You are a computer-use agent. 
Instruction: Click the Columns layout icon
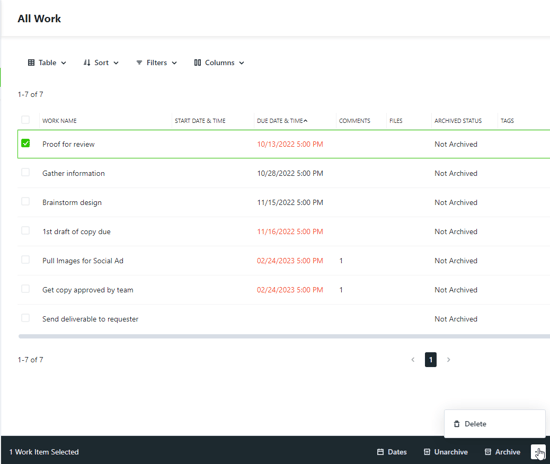click(197, 62)
